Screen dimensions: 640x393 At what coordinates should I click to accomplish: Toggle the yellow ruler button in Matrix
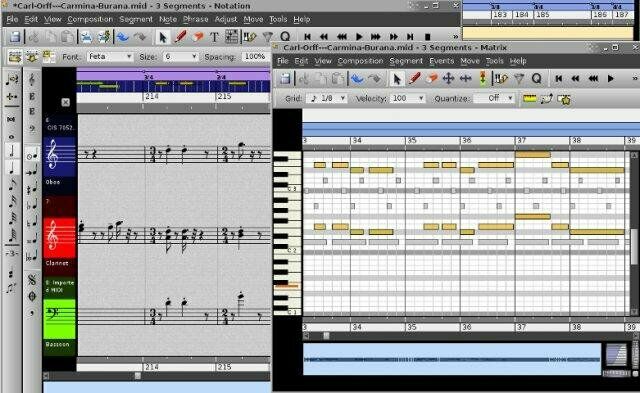(x=529, y=99)
